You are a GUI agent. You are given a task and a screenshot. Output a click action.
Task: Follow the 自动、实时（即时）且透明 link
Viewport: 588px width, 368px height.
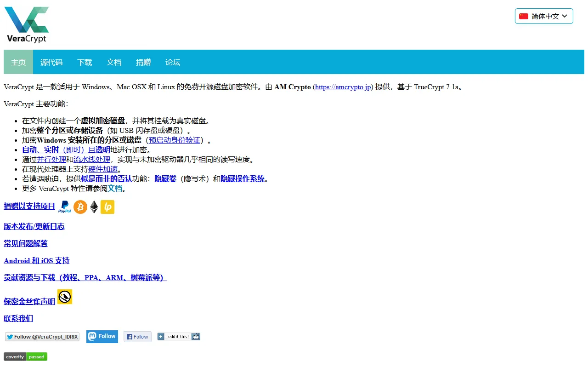click(x=66, y=150)
